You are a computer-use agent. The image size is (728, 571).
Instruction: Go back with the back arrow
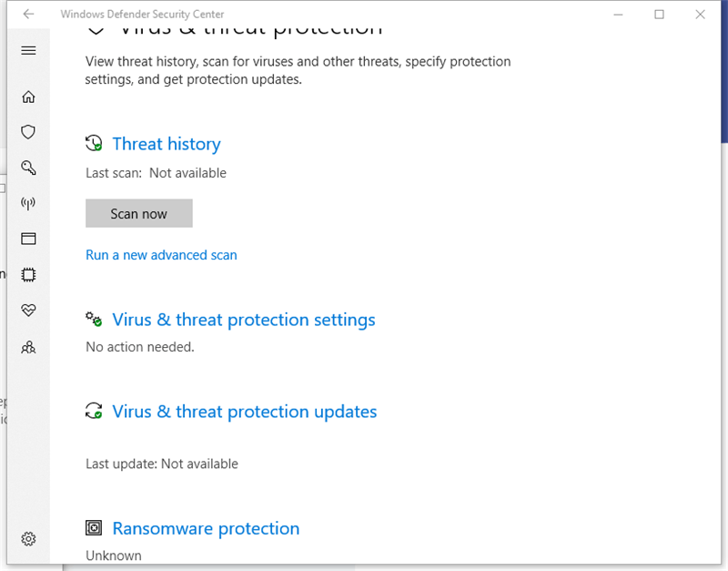(x=28, y=14)
